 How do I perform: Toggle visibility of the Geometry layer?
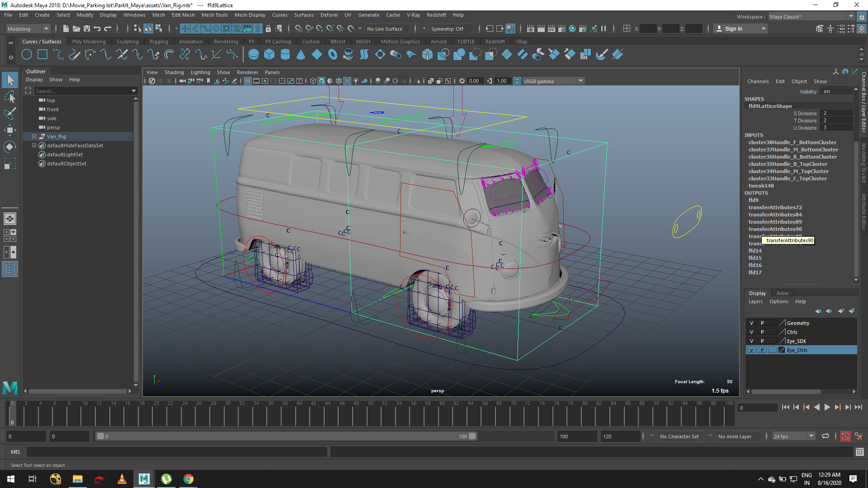pos(752,323)
